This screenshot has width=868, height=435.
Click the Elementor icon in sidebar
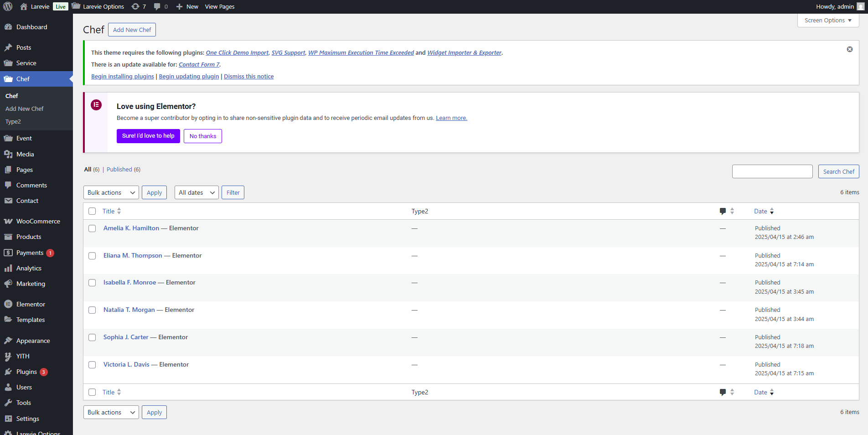pyautogui.click(x=8, y=304)
